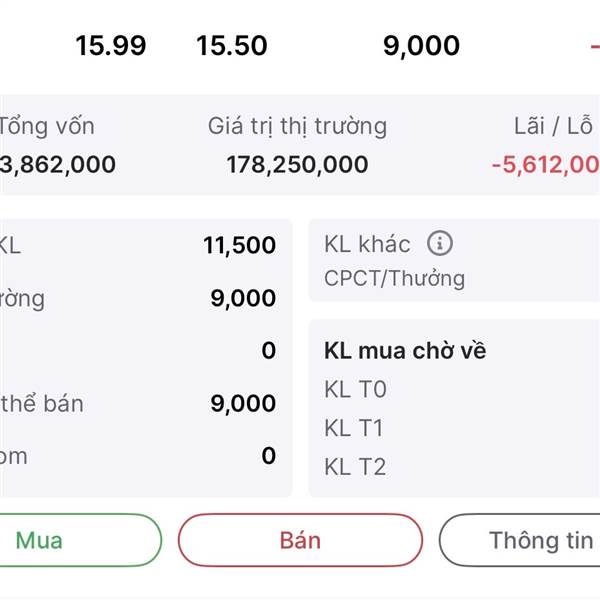
Task: Select the 15.99 average price value
Action: pyautogui.click(x=111, y=46)
